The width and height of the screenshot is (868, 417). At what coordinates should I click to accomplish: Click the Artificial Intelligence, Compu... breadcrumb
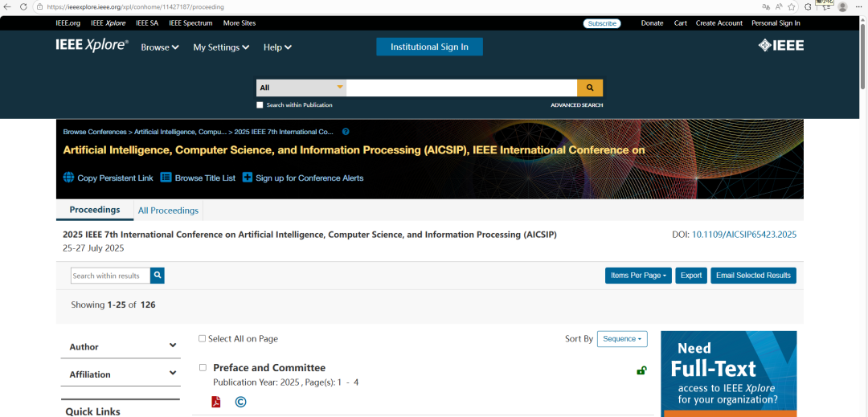click(x=181, y=133)
